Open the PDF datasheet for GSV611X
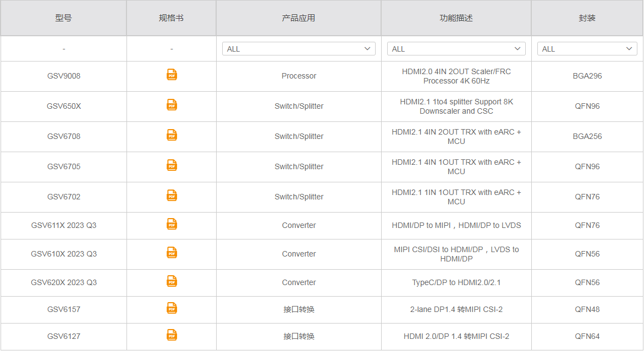The width and height of the screenshot is (644, 351). (x=172, y=224)
